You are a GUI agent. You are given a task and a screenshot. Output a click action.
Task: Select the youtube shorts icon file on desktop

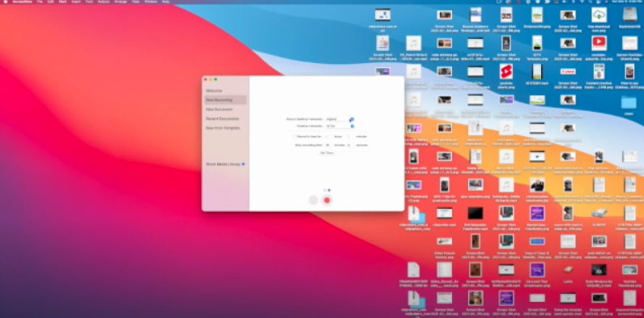click(x=506, y=71)
